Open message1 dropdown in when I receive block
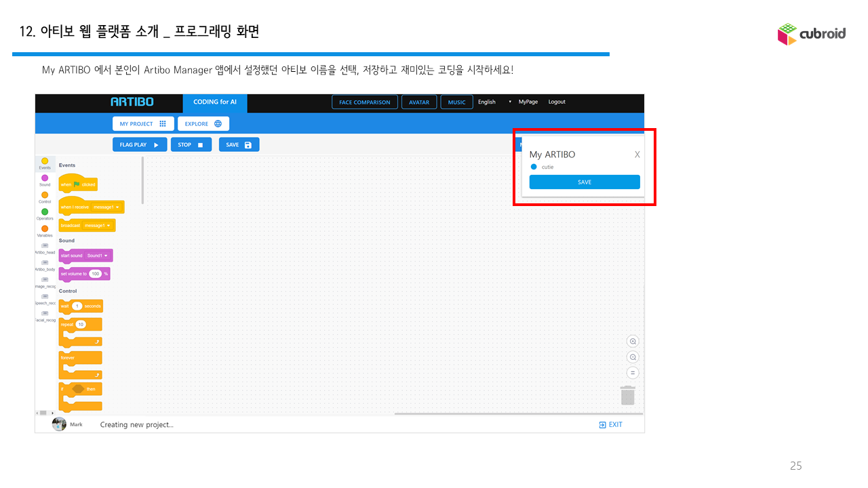868x488 pixels. [x=107, y=207]
